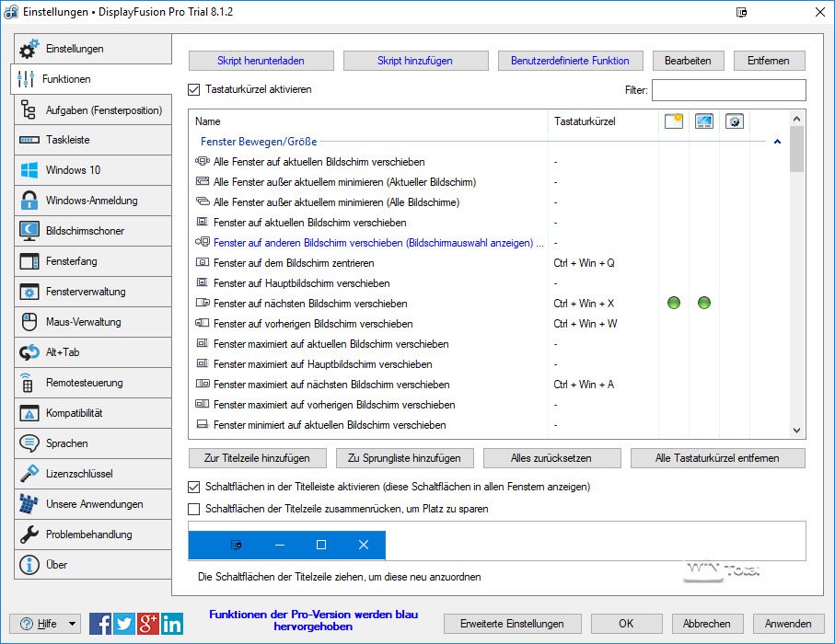The width and height of the screenshot is (835, 644).
Task: Click 'Benutzerdefinierte Funktion' button
Action: tap(571, 61)
